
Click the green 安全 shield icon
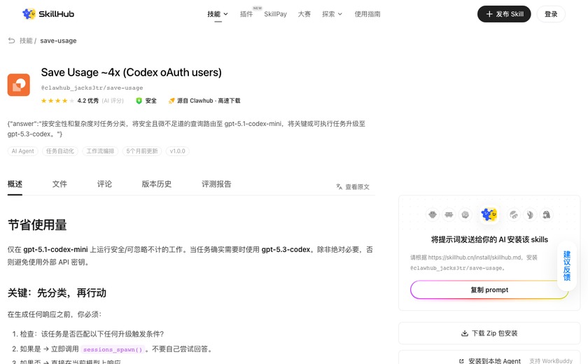(x=139, y=101)
